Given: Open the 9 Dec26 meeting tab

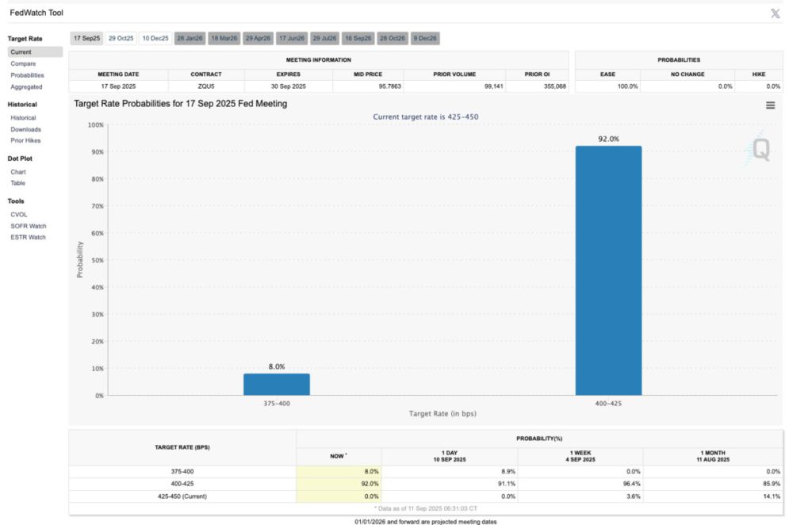Looking at the screenshot, I should 425,38.
